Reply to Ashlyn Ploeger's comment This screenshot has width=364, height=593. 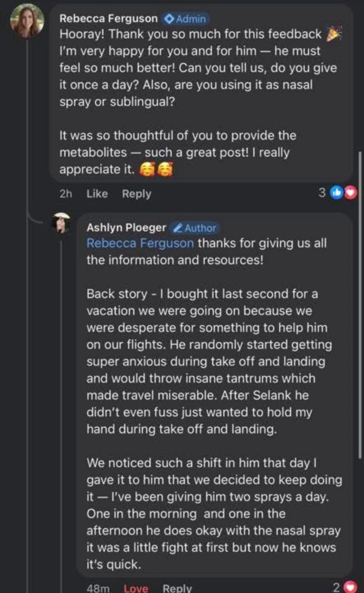177,588
